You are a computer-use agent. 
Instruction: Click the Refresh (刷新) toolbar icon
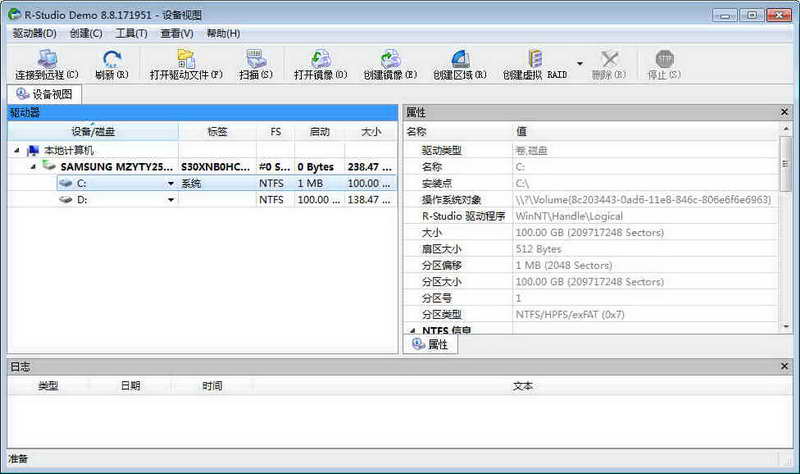coord(112,59)
